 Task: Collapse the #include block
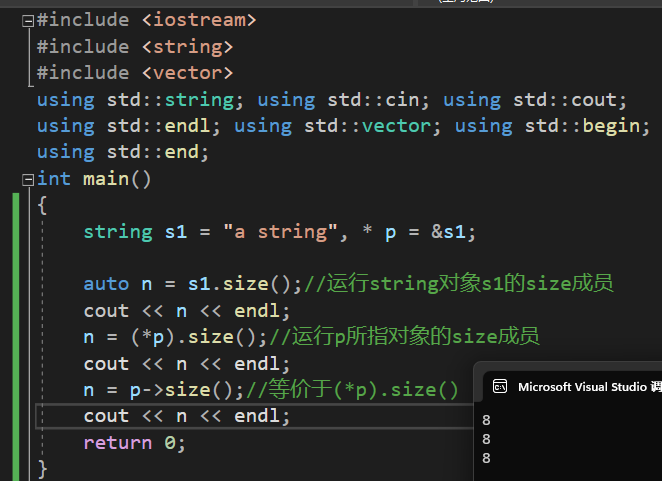pos(27,20)
